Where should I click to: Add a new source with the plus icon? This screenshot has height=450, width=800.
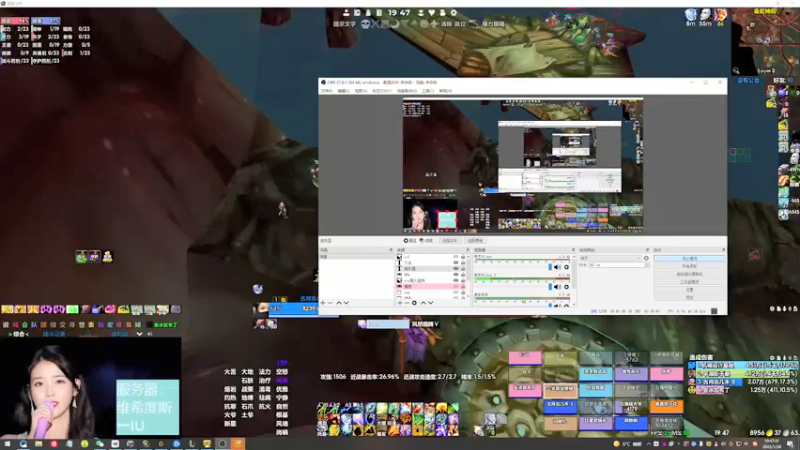pyautogui.click(x=400, y=303)
